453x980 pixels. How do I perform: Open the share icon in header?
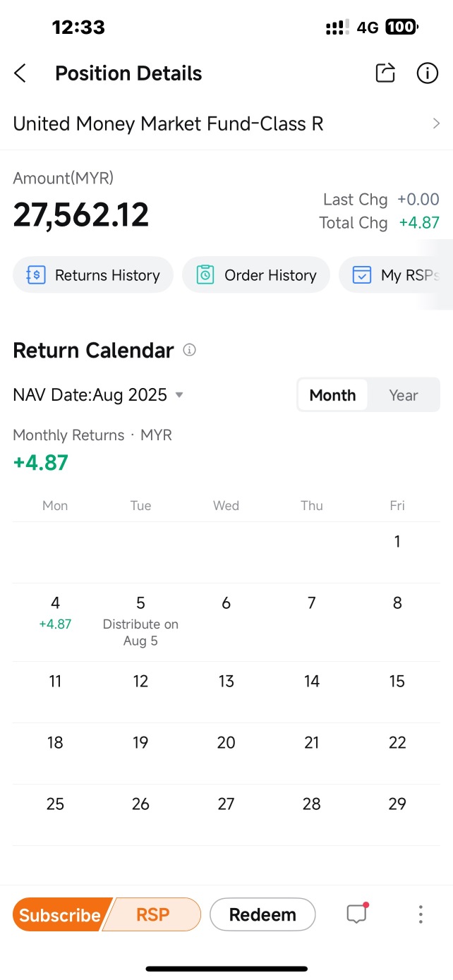385,73
